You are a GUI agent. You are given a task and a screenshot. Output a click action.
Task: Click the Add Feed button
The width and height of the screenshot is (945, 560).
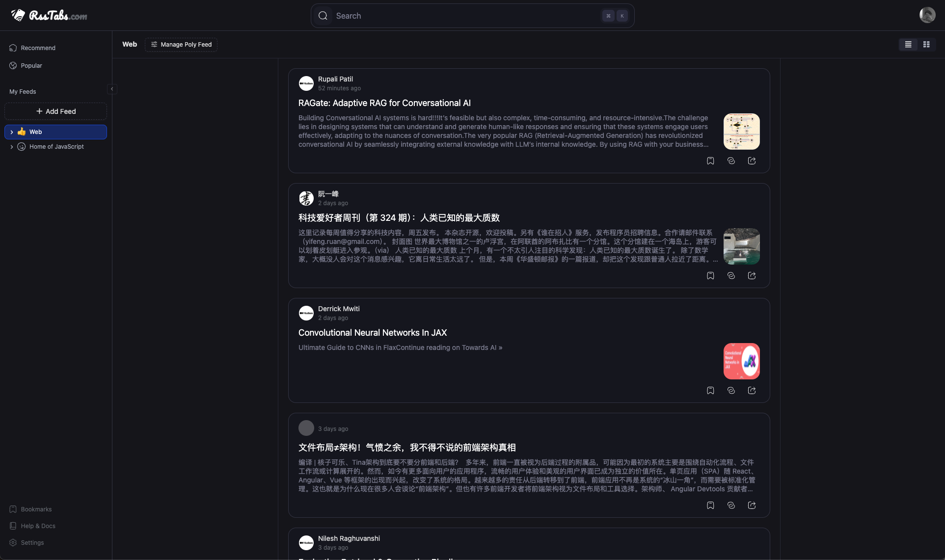coord(55,111)
